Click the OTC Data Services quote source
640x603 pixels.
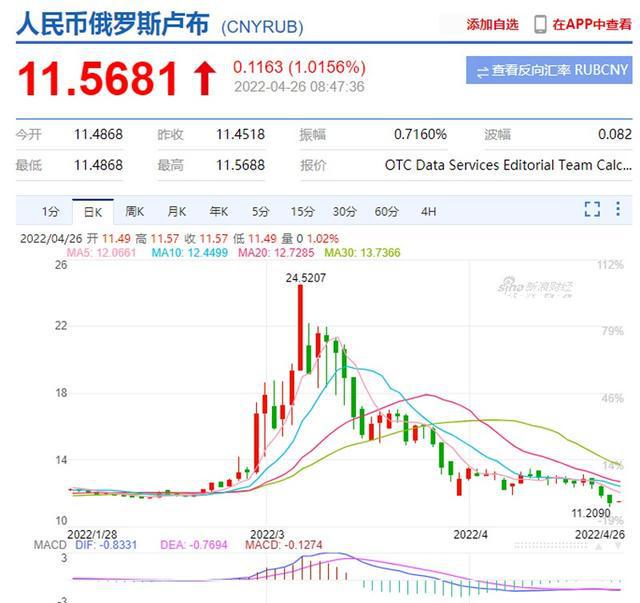[508, 165]
